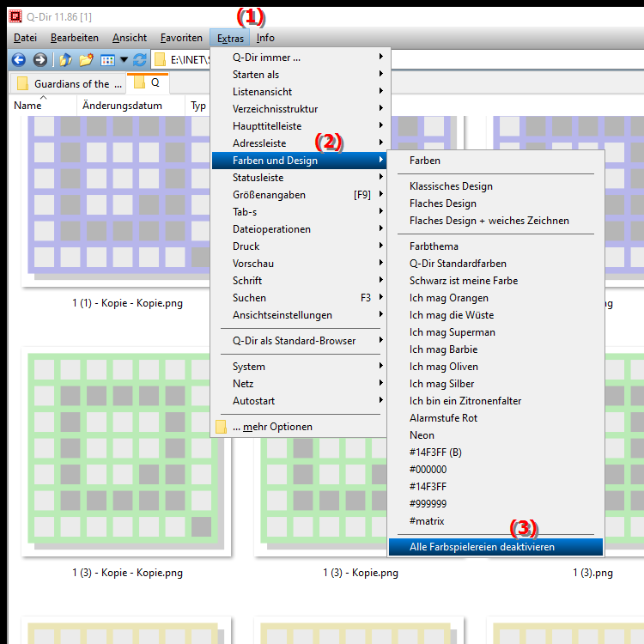Apply Ich bin ein Zitronenfalter theme

[495, 401]
